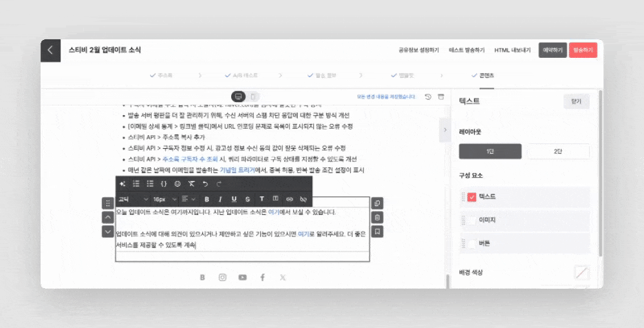
Task: Click the 기념일 트리거 link
Action: pyautogui.click(x=237, y=170)
